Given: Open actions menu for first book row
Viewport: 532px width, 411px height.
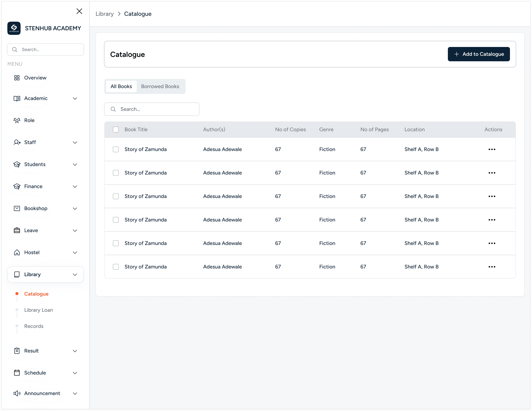Looking at the screenshot, I should pyautogui.click(x=492, y=149).
